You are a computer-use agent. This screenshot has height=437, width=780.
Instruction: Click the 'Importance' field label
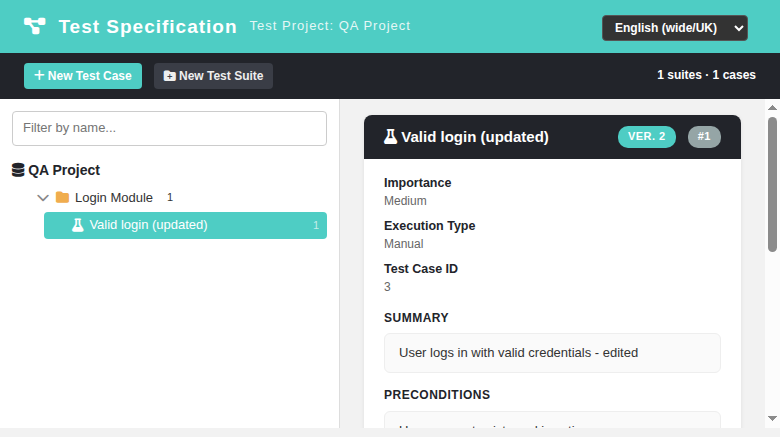click(x=417, y=183)
